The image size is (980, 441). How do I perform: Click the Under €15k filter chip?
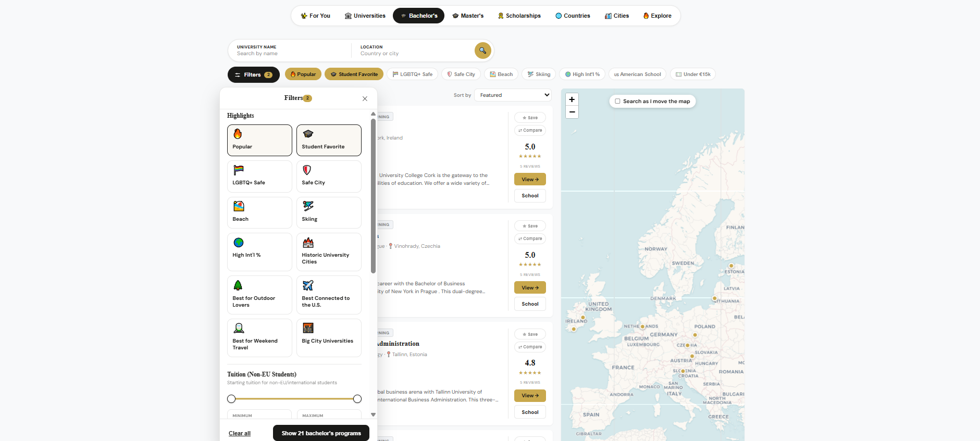click(x=693, y=74)
